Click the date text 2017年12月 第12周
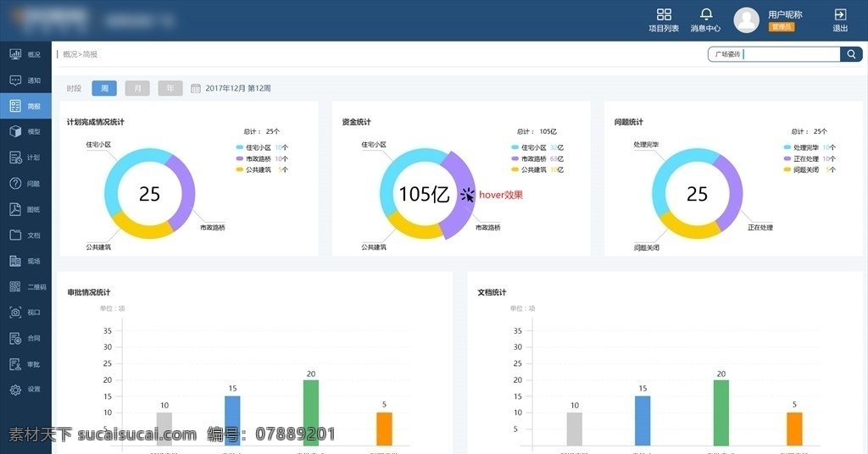The width and height of the screenshot is (868, 454). tap(238, 88)
